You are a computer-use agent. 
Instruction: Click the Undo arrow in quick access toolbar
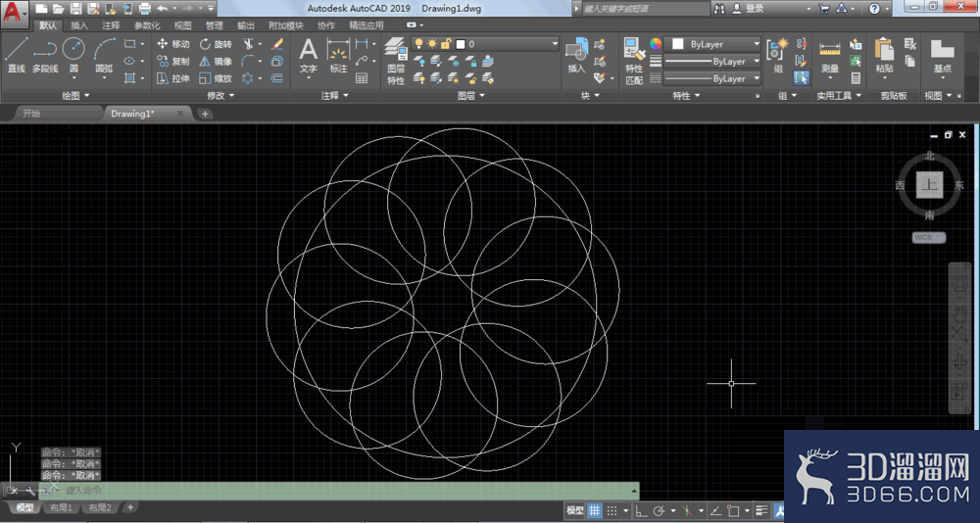click(x=162, y=8)
